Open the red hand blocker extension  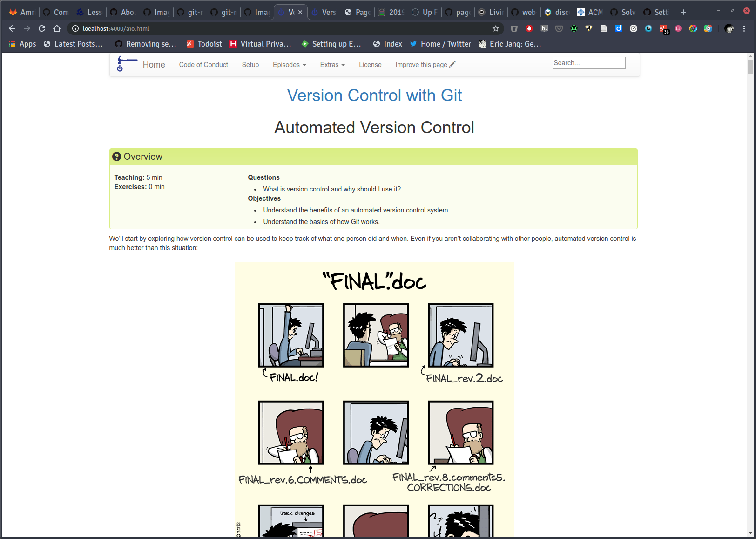529,28
